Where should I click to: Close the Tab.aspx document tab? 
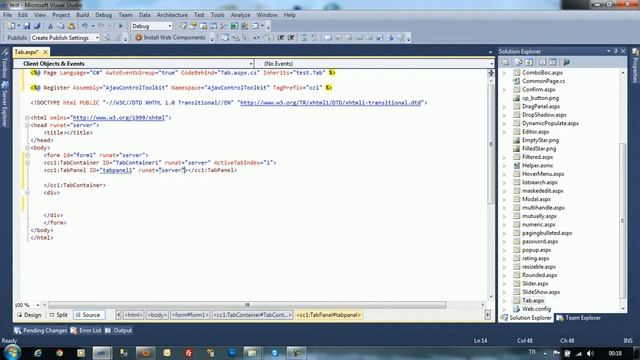[45, 52]
